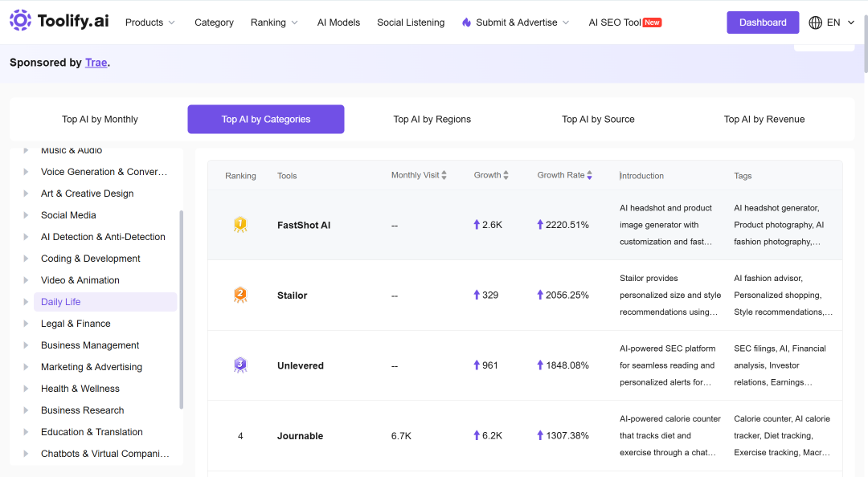This screenshot has width=868, height=477.
Task: Switch to Top AI by Regions tab
Action: 432,119
